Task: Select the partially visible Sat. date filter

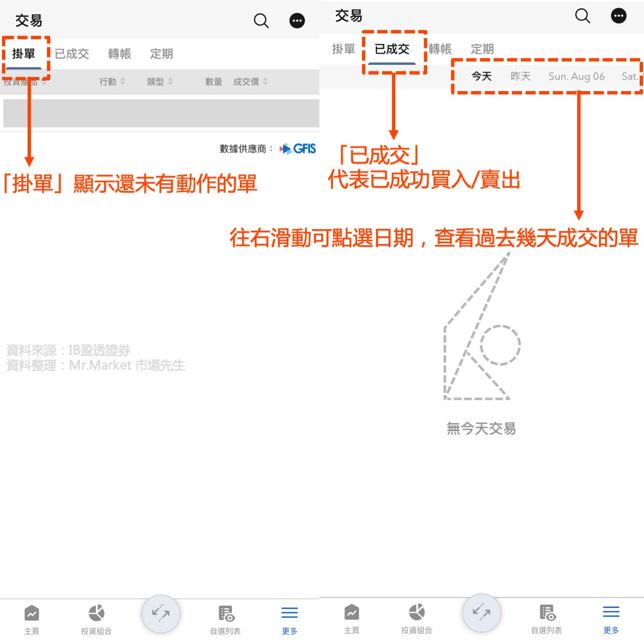Action: click(631, 76)
